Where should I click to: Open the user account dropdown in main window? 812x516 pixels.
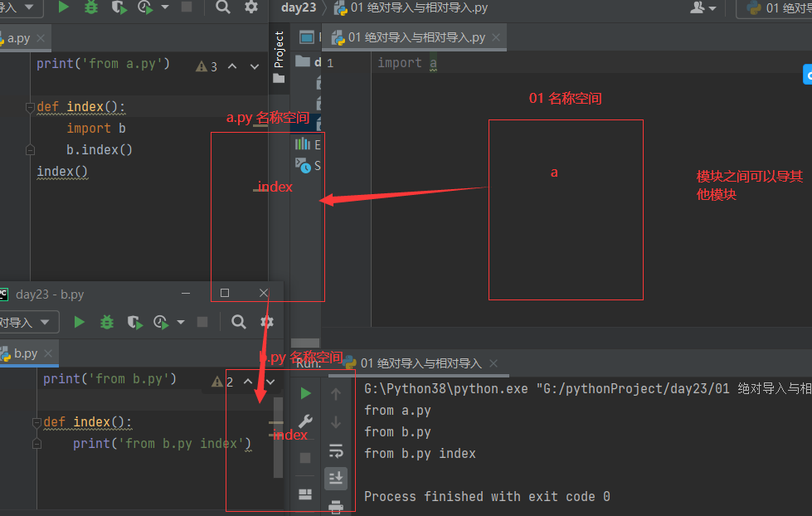pos(703,7)
